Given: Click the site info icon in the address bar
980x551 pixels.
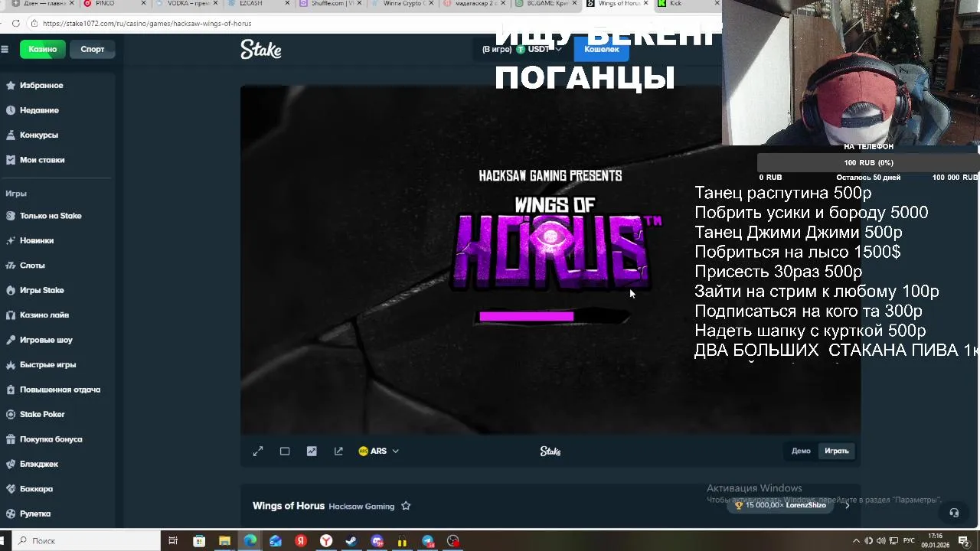Looking at the screenshot, I should 34,24.
